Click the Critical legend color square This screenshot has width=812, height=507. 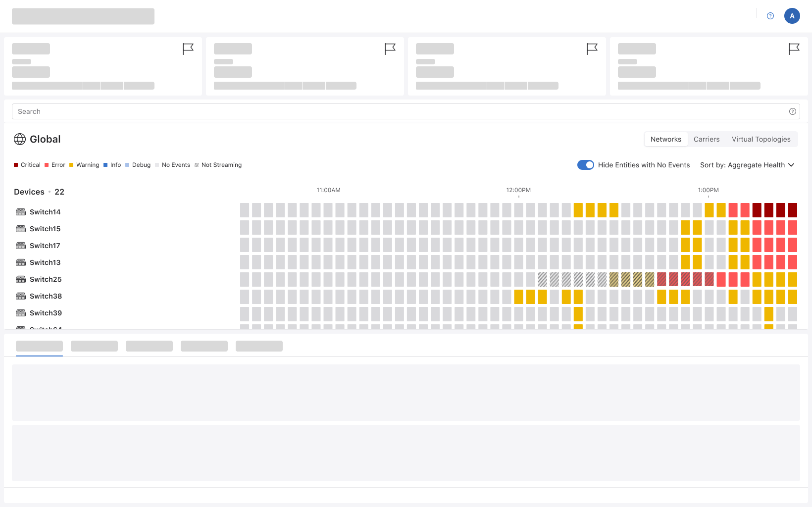coord(16,165)
